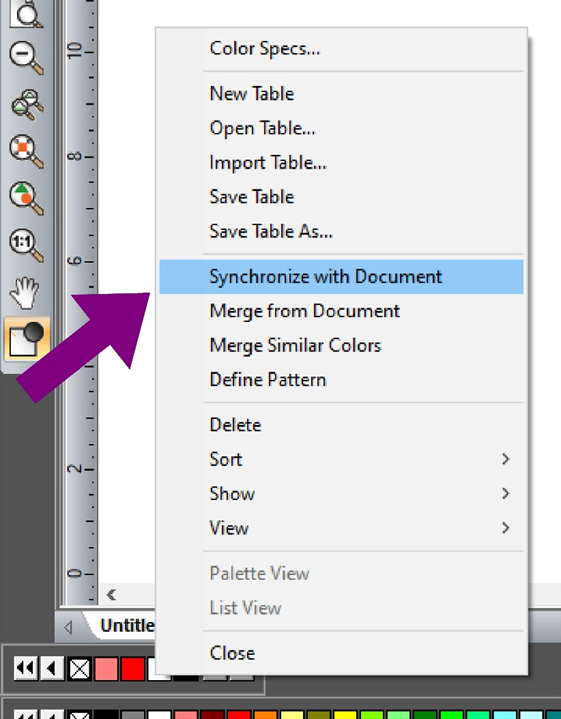Screen dimensions: 561x719
Task: Expand the Sort submenu
Action: pos(505,459)
